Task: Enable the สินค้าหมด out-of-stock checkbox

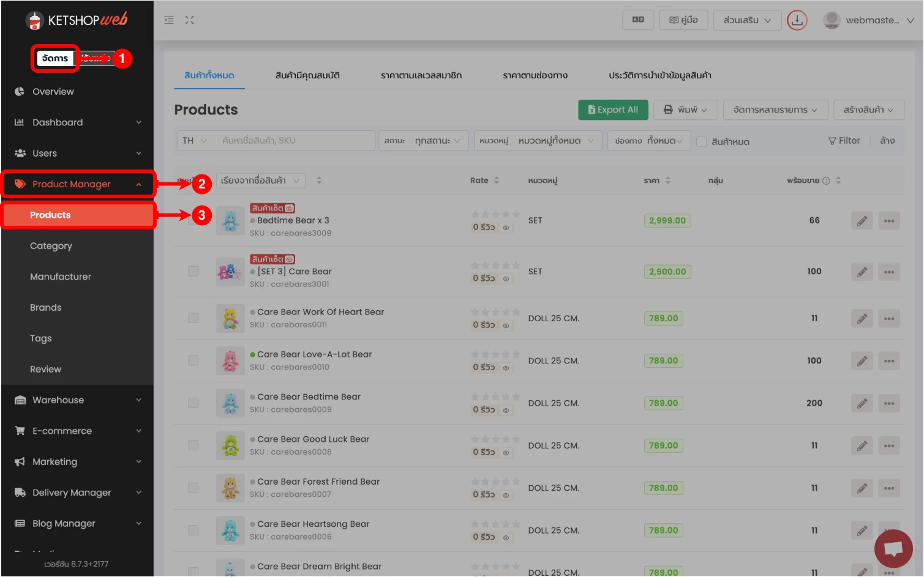Action: pos(702,142)
